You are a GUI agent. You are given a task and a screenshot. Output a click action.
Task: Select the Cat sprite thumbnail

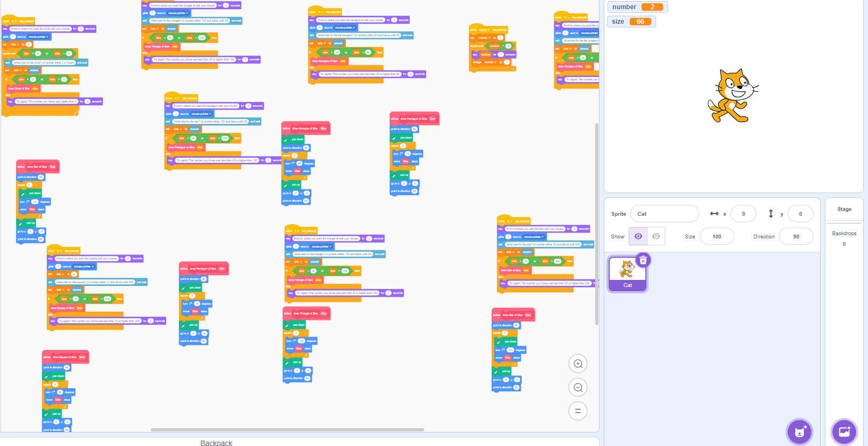628,274
